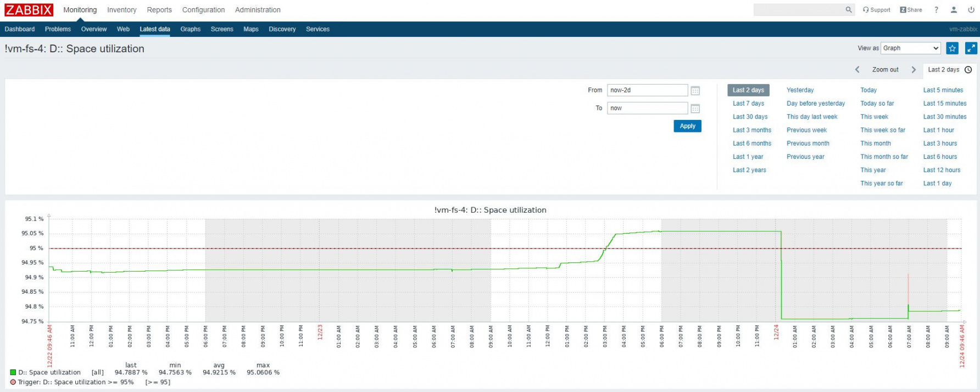Open calendar picker for From field

coord(695,91)
